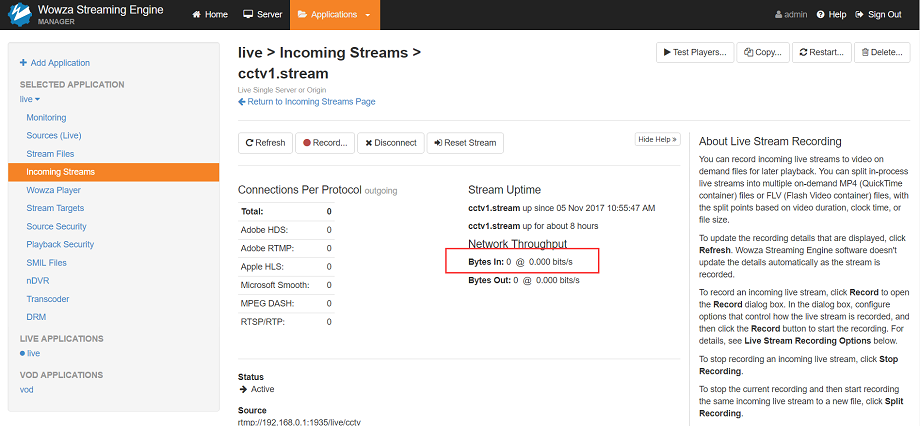Select vod under VOD Applications
Image resolution: width=920 pixels, height=426 pixels.
pos(26,390)
